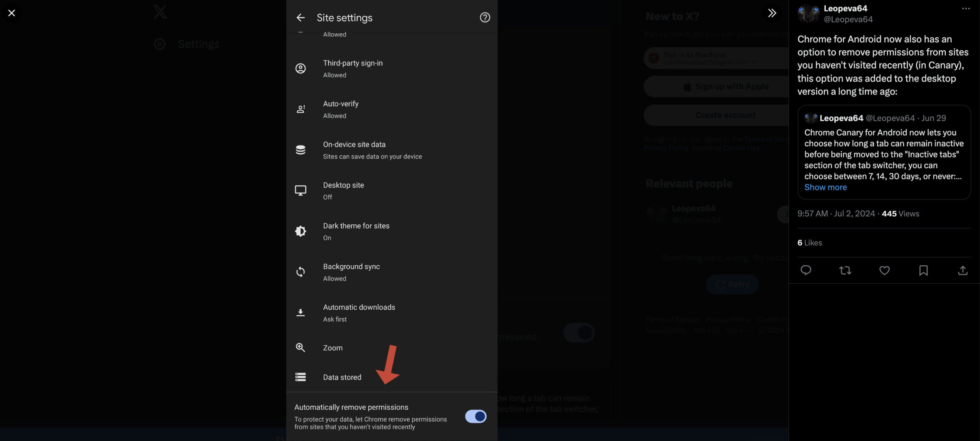This screenshot has width=980, height=441.
Task: Open the Site settings help menu
Action: coord(485,17)
